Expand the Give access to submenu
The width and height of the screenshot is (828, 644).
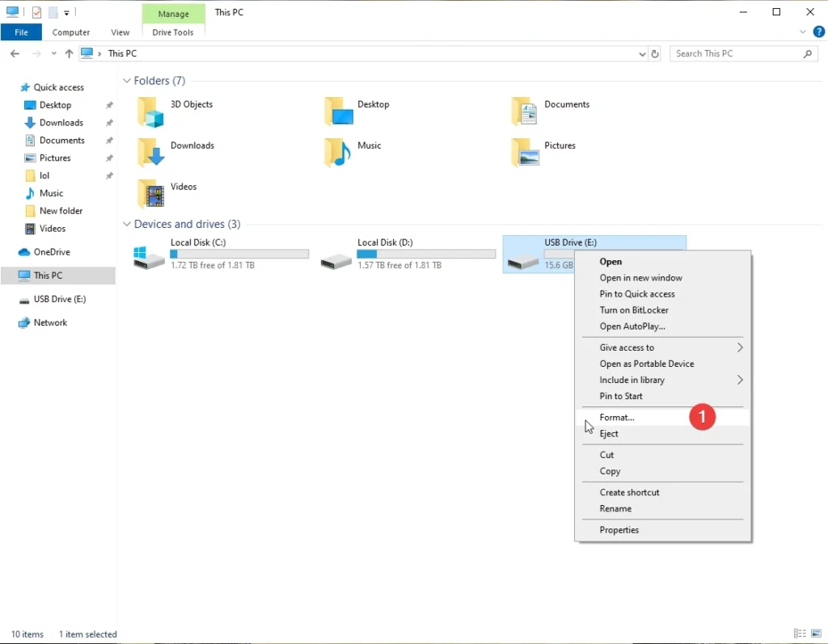click(627, 347)
